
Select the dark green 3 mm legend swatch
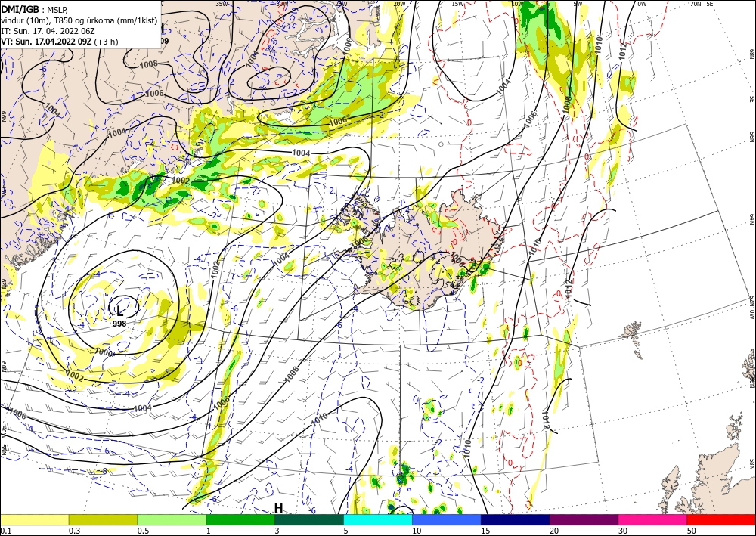(x=309, y=519)
